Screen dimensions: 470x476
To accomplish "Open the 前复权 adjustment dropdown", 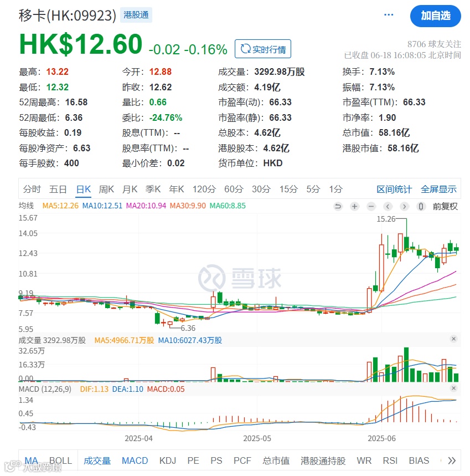I will pos(445,207).
